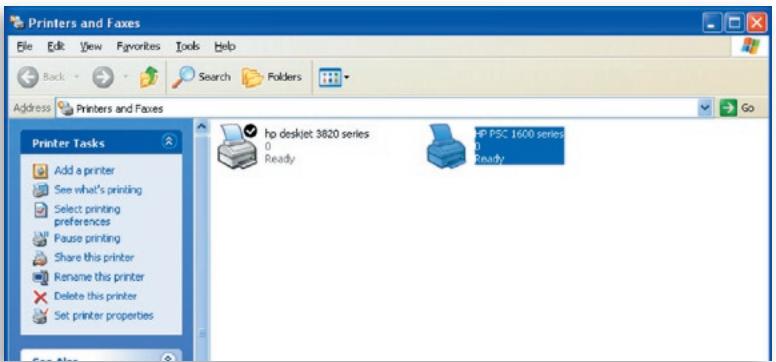The width and height of the screenshot is (776, 362).
Task: Click the Pause printing icon
Action: tap(40, 239)
